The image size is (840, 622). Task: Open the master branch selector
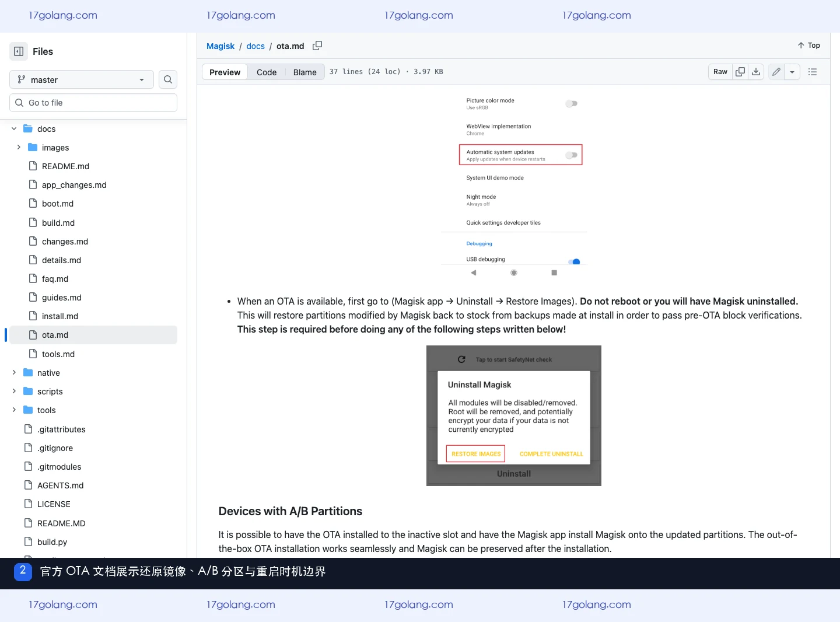tap(82, 79)
